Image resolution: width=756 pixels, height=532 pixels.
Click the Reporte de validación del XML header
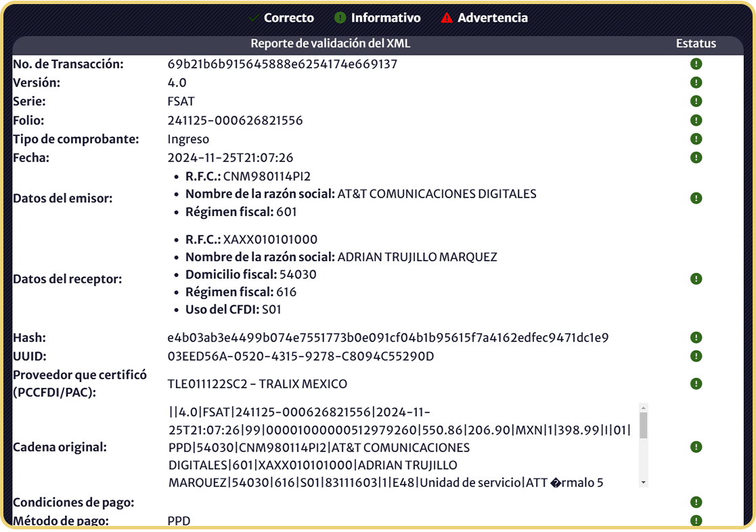pyautogui.click(x=330, y=44)
